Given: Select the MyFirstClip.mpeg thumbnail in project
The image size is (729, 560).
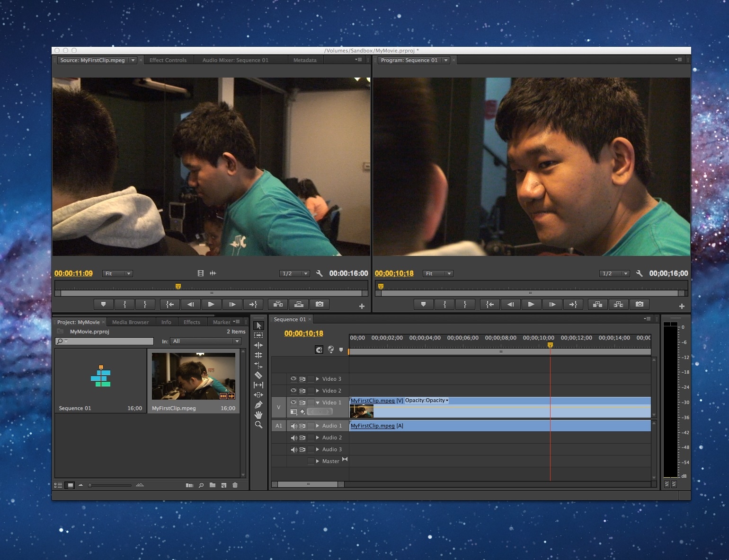Looking at the screenshot, I should click(193, 376).
